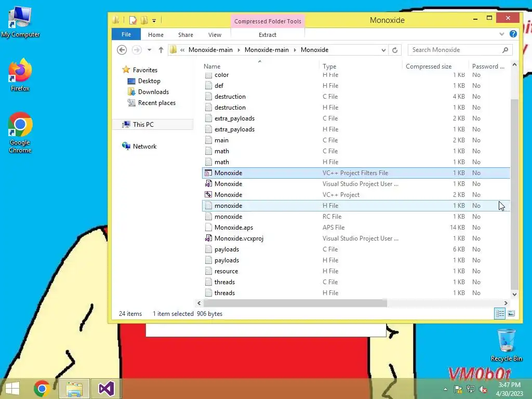The width and height of the screenshot is (532, 399).
Task: Open the Google Chrome desktop shortcut
Action: click(x=20, y=132)
